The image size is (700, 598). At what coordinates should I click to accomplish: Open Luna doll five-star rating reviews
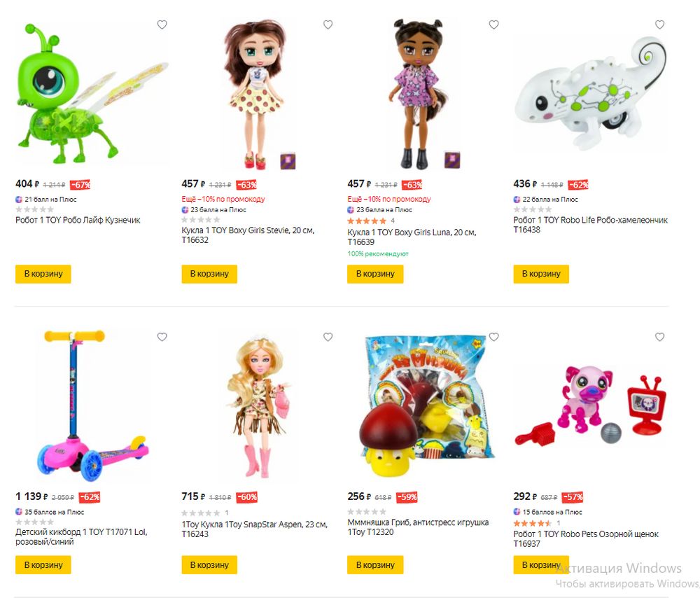click(x=367, y=221)
